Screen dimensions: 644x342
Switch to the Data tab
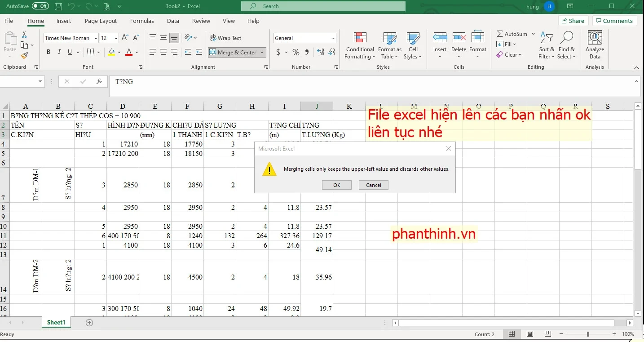pos(173,21)
